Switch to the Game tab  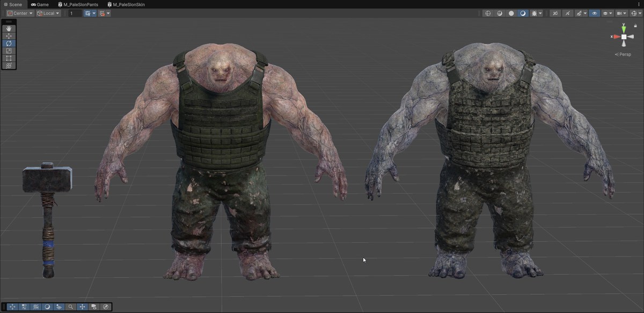pyautogui.click(x=40, y=4)
